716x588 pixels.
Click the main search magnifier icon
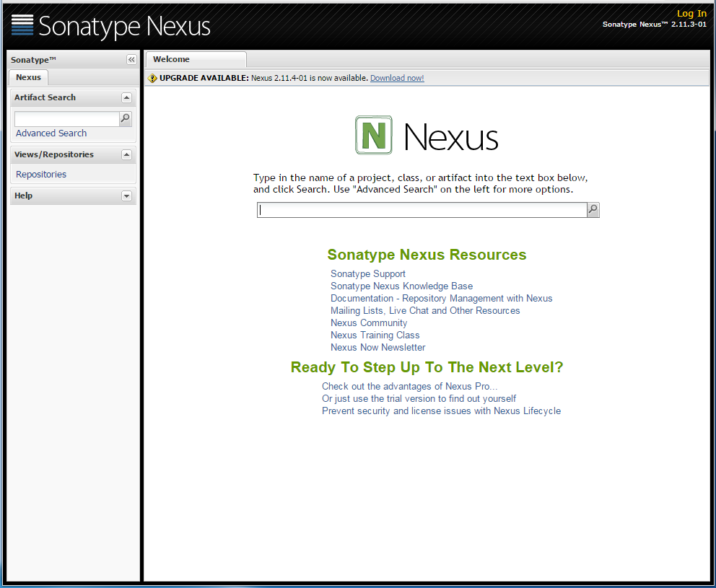tap(593, 210)
